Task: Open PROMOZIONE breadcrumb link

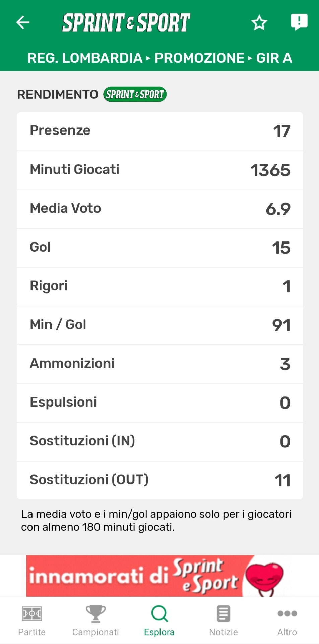Action: [199, 58]
